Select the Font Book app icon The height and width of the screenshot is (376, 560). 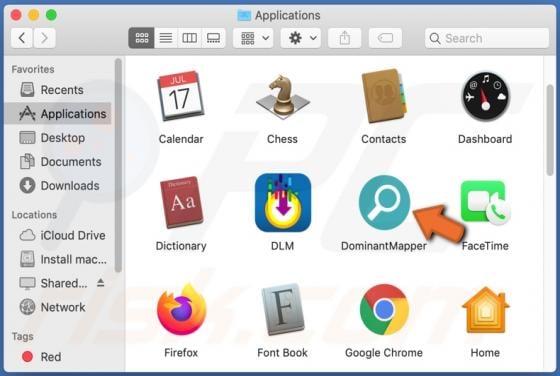click(283, 309)
